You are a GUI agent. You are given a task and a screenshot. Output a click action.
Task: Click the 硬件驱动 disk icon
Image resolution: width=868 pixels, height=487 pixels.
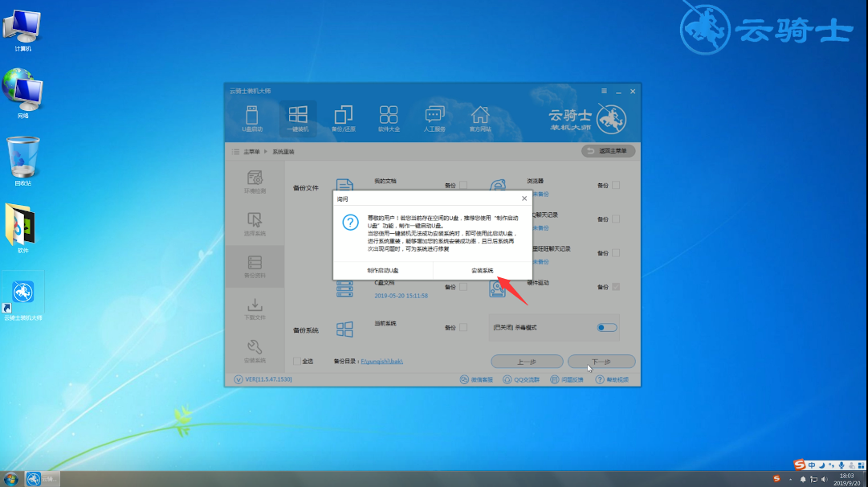[497, 288]
